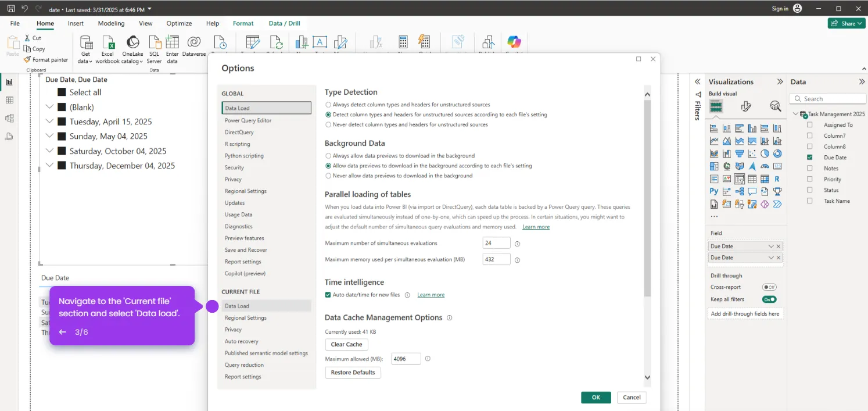Choose the Slicer visual icon

pos(740,179)
